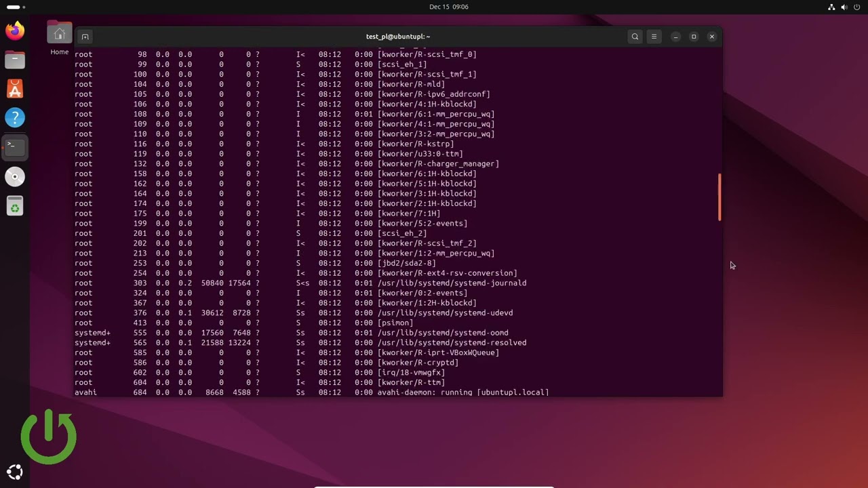Select the systemd-oomd process line
This screenshot has width=868, height=488.
tap(292, 333)
